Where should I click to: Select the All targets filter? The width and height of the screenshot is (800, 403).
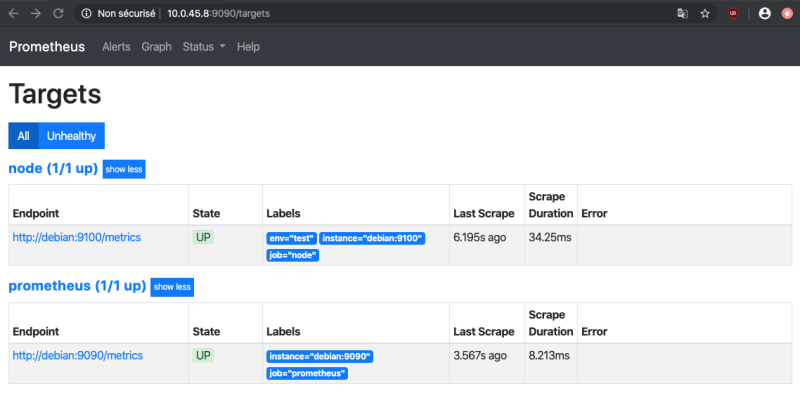tap(23, 136)
